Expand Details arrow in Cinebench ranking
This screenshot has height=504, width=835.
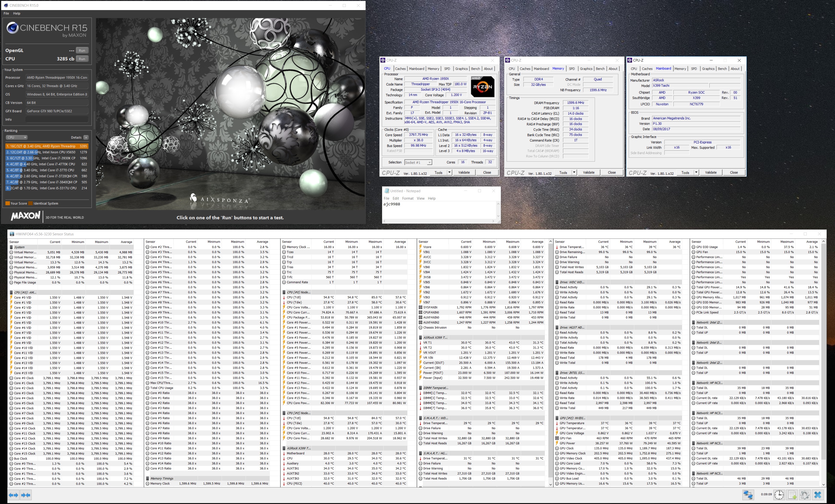86,137
